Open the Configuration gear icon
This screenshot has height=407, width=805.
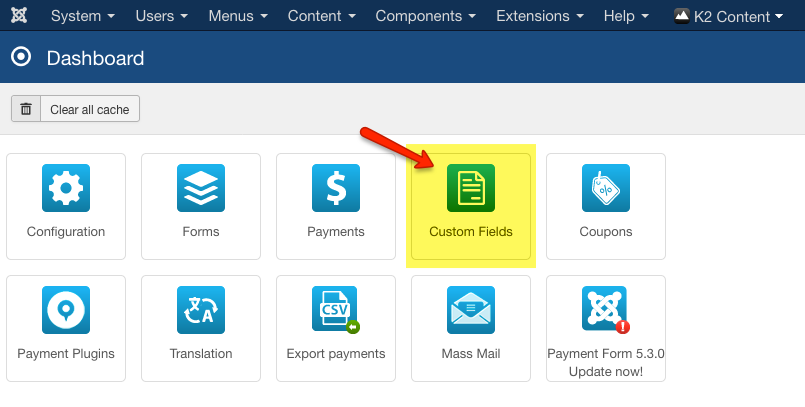(66, 188)
